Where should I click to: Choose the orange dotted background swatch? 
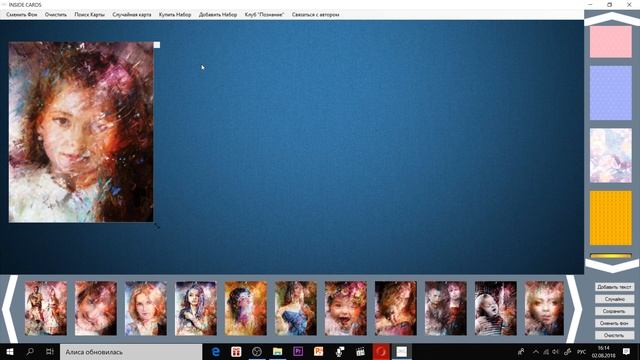point(611,218)
